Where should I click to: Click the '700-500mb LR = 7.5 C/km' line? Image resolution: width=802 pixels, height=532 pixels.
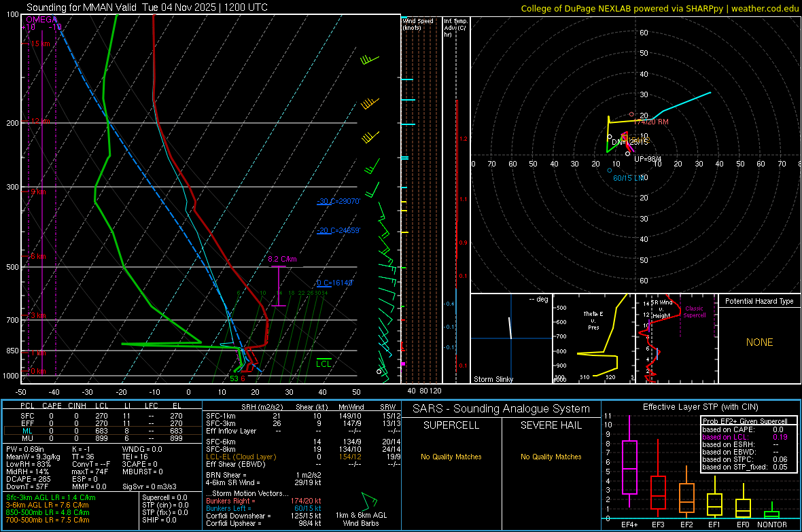click(x=48, y=520)
